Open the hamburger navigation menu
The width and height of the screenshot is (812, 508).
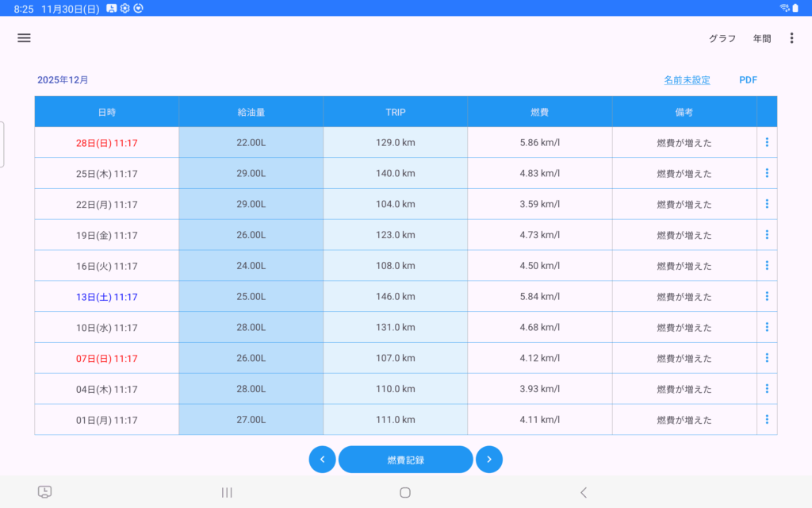click(24, 38)
